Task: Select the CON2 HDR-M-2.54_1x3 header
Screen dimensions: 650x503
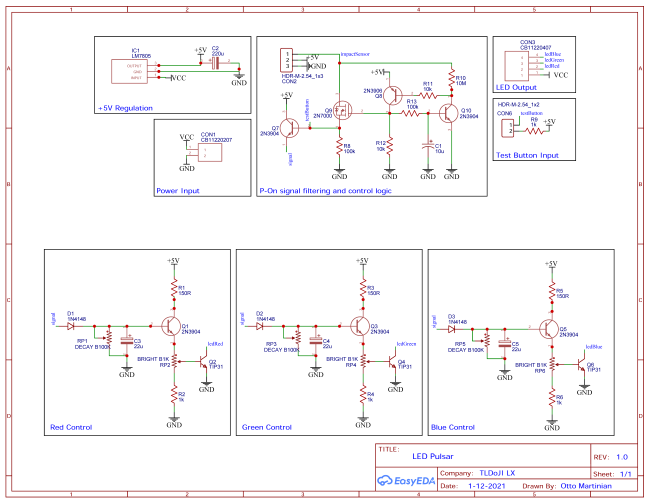Action: [287, 59]
